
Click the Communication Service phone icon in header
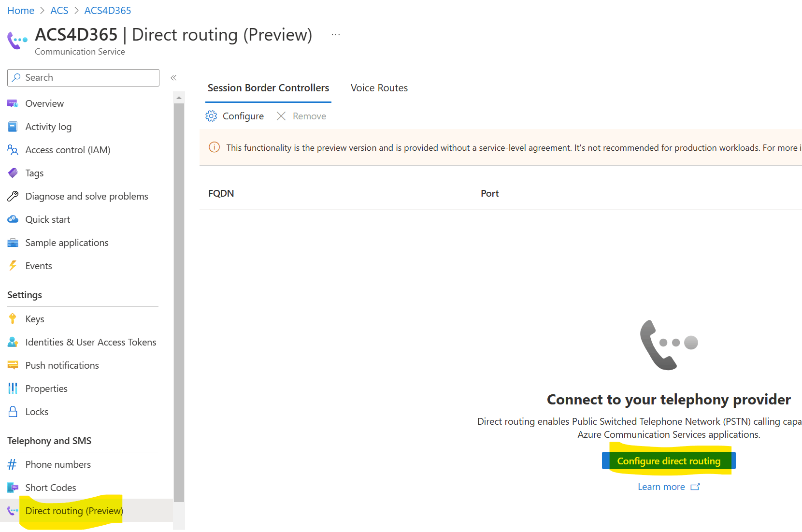pos(17,40)
